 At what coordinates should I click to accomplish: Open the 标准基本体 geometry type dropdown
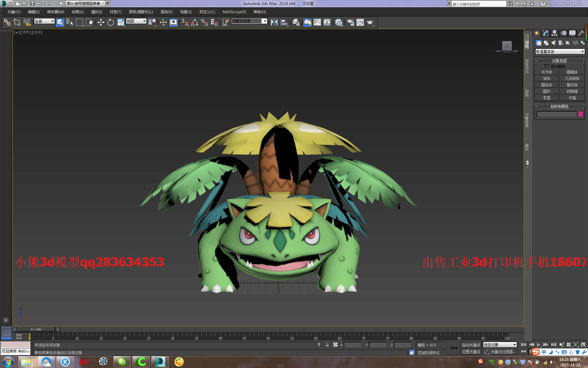560,52
